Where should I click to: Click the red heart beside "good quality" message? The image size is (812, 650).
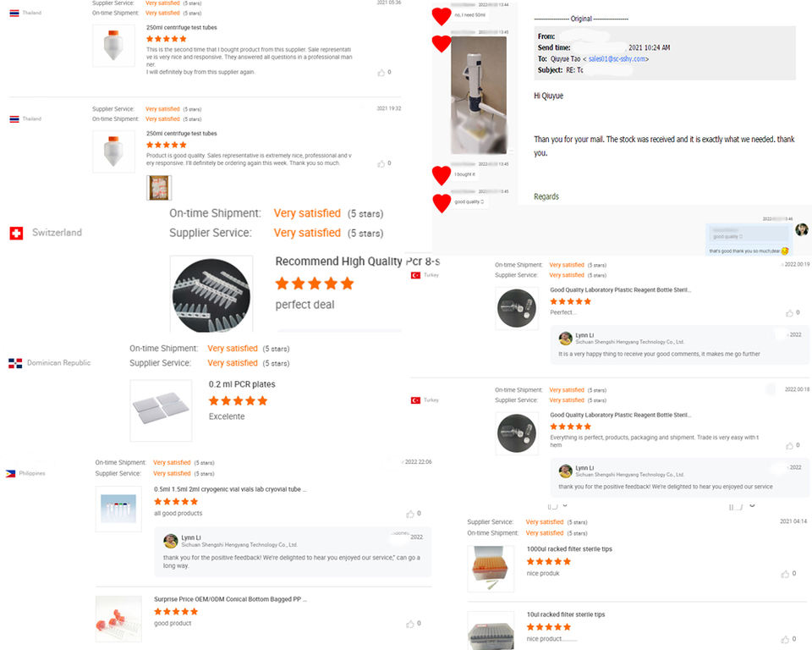(x=442, y=202)
